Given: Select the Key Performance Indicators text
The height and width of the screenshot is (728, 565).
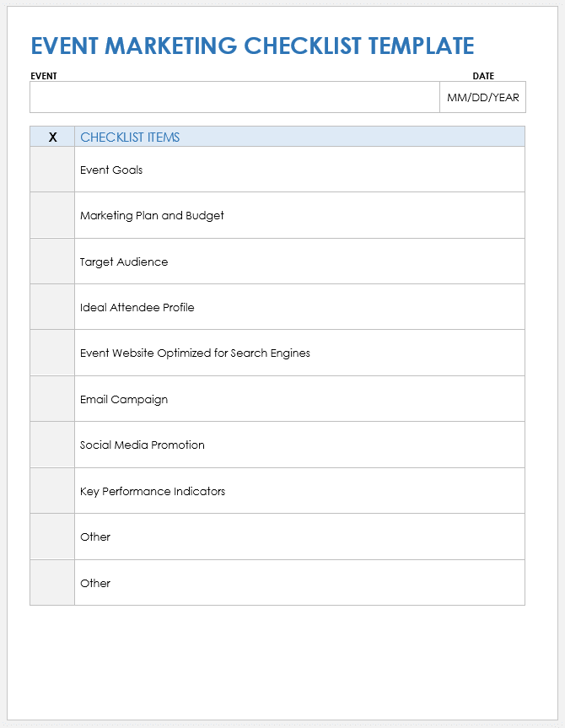Looking at the screenshot, I should point(153,491).
